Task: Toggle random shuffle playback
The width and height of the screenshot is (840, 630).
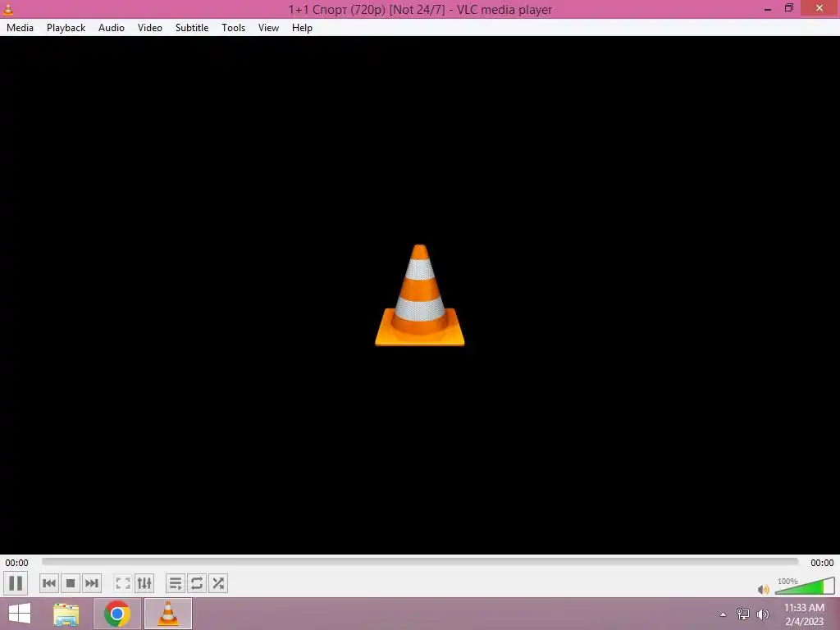Action: click(218, 583)
